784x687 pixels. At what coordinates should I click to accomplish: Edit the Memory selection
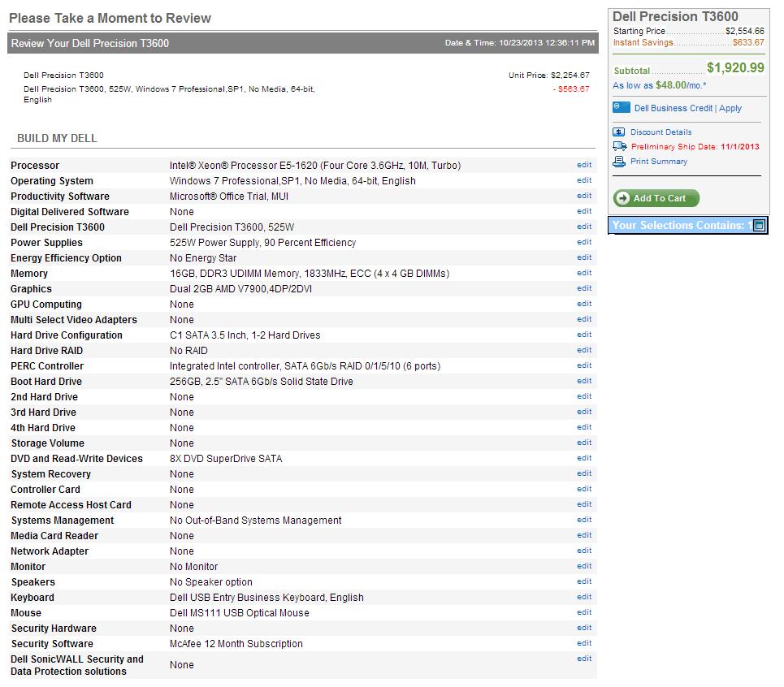pos(584,273)
